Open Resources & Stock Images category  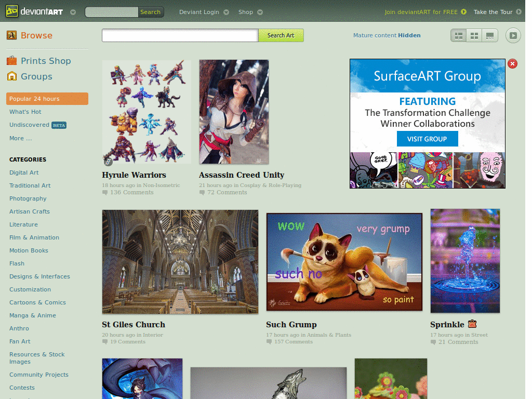(x=37, y=358)
